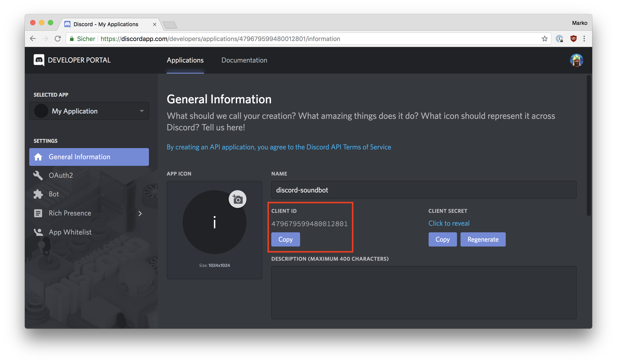This screenshot has height=364, width=617.
Task: Regenerate the client secret
Action: tap(483, 239)
